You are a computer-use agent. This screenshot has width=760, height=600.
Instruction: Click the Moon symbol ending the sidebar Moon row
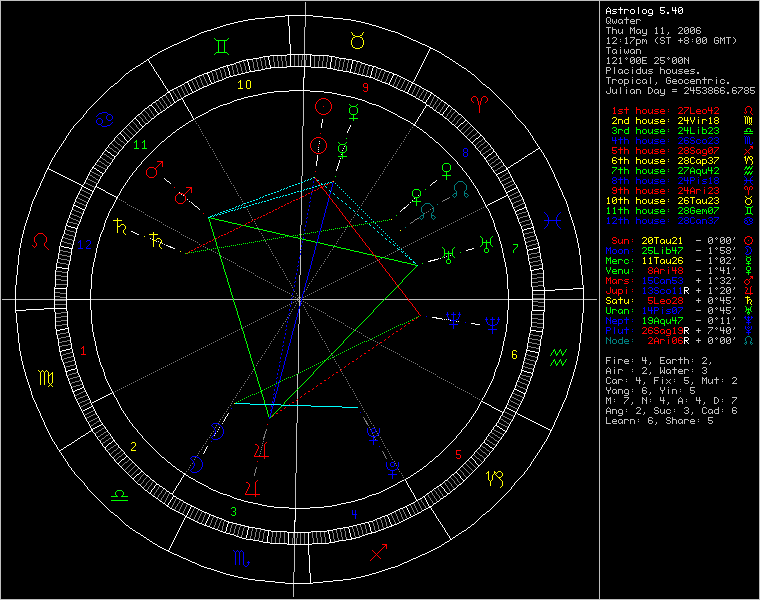coord(748,251)
